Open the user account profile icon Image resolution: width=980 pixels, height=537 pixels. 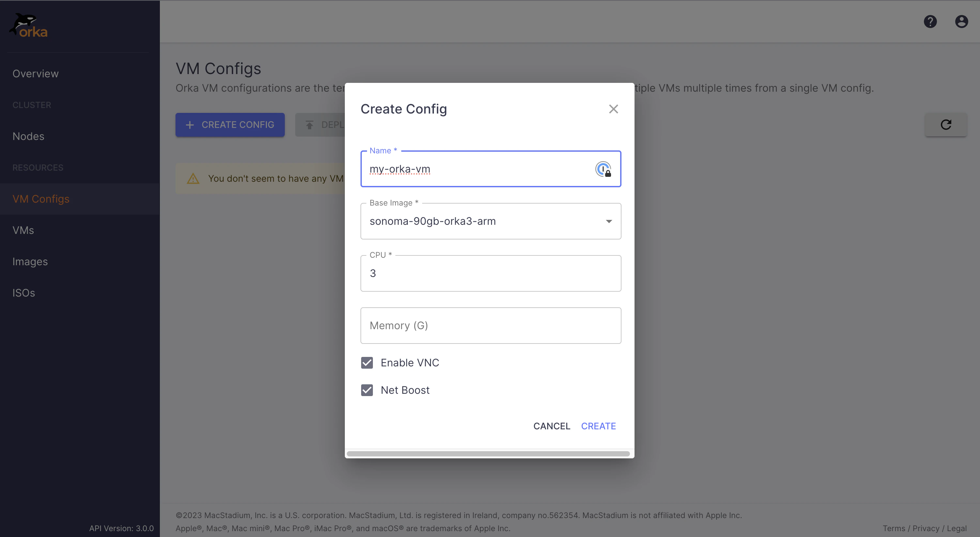[x=961, y=21]
